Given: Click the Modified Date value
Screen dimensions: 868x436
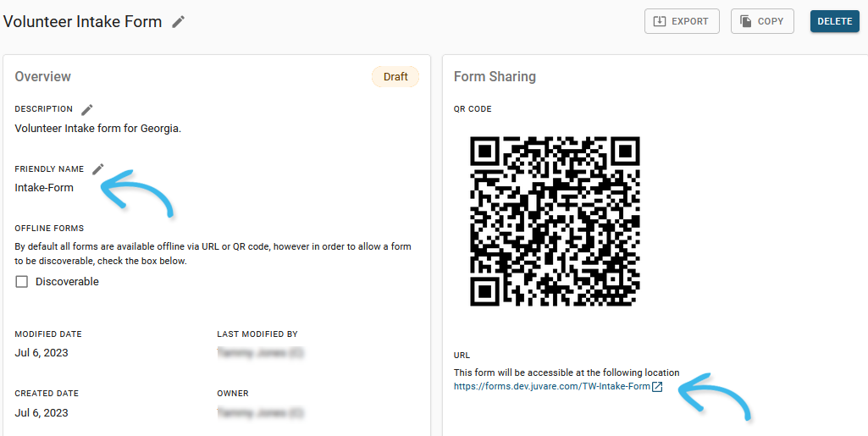Looking at the screenshot, I should (x=41, y=353).
